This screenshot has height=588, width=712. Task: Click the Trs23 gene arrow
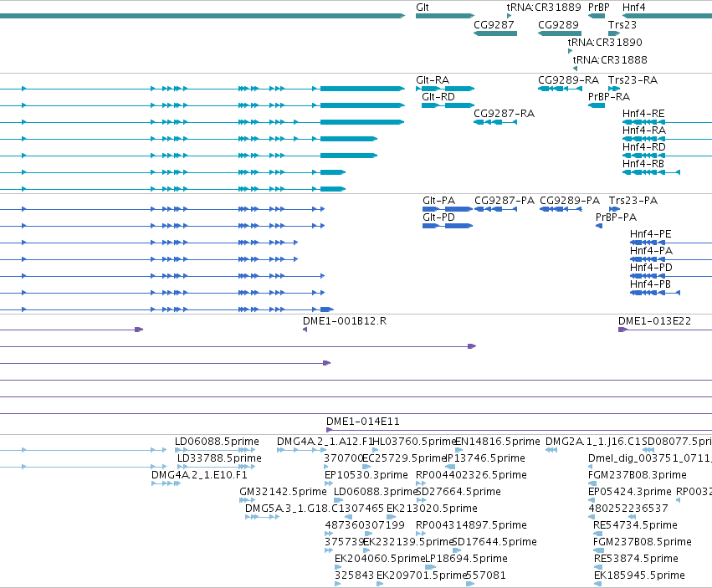(614, 33)
